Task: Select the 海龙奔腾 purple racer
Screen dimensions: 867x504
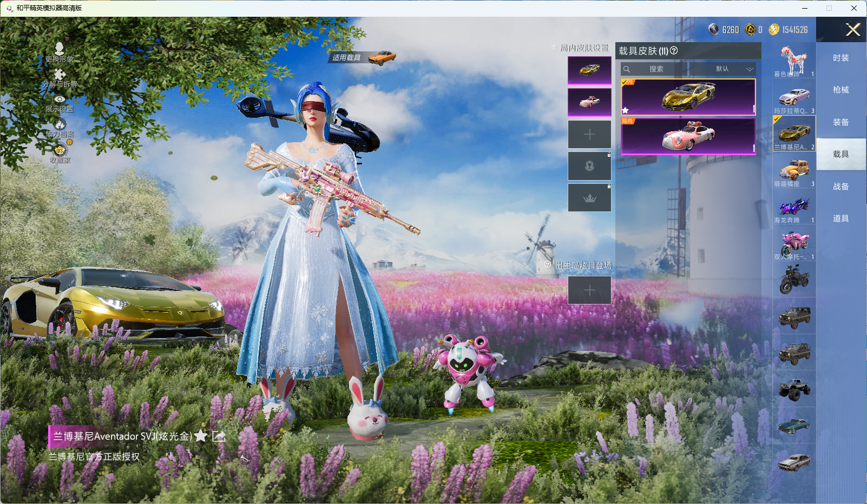Action: point(794,207)
